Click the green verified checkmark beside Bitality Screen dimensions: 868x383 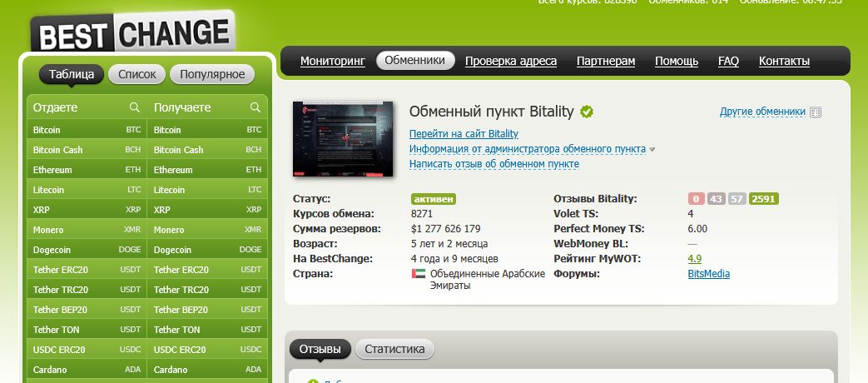(587, 112)
